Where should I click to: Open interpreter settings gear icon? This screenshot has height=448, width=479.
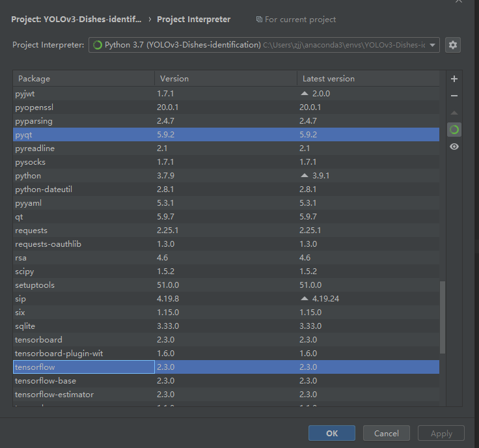pyautogui.click(x=453, y=45)
